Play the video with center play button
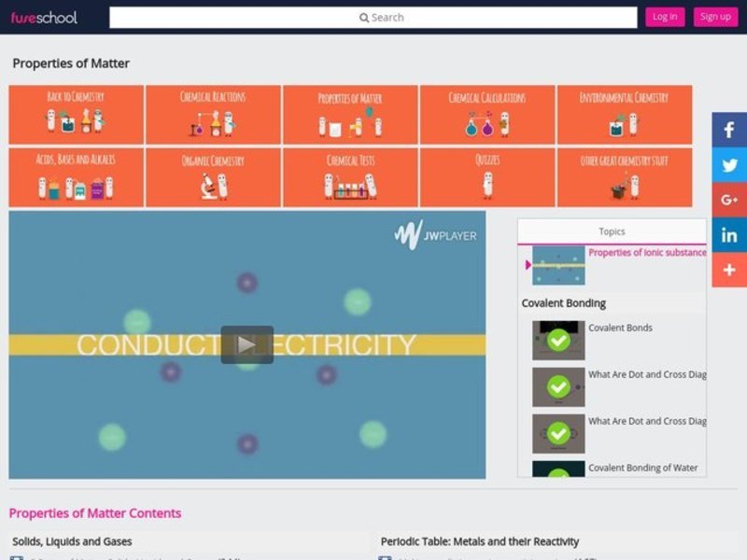 pos(247,344)
